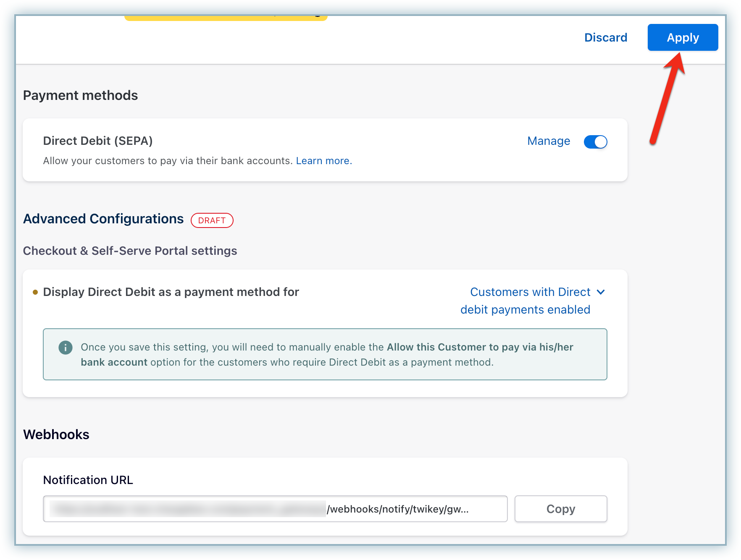This screenshot has width=741, height=560.
Task: Discard the draft changes
Action: point(605,37)
